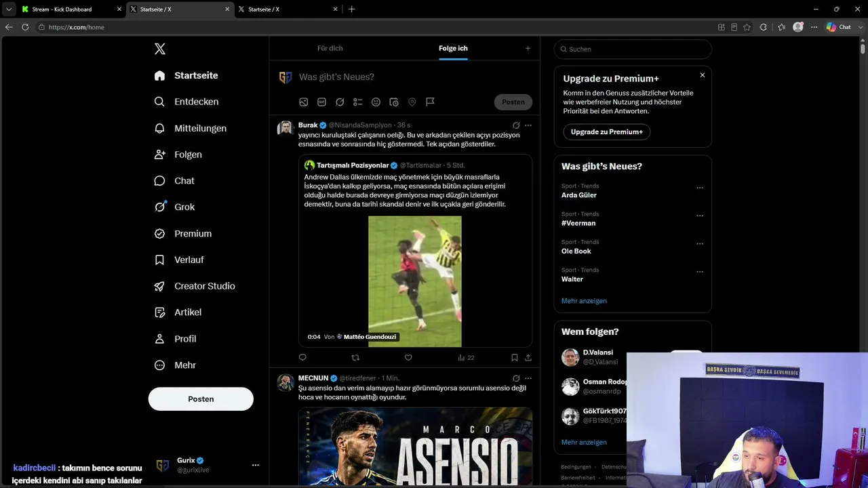Go to Entdecken in the sidebar
The width and height of the screenshot is (868, 488).
(x=186, y=102)
